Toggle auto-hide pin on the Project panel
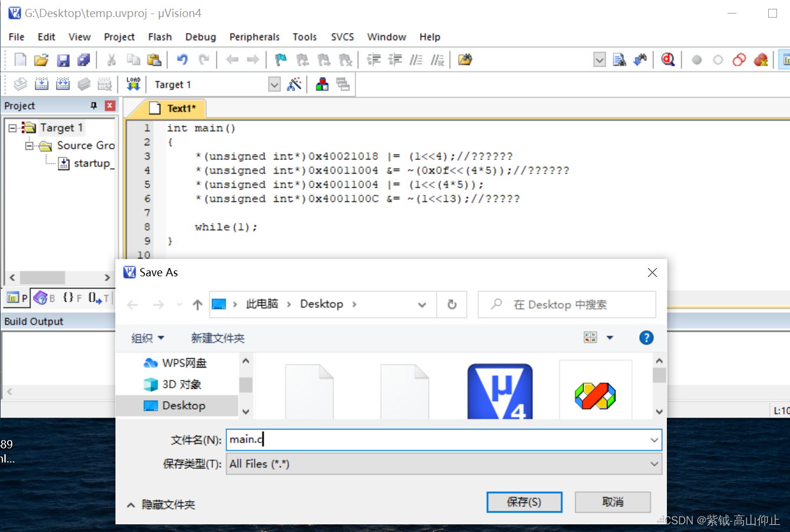This screenshot has width=790, height=532. click(x=94, y=105)
